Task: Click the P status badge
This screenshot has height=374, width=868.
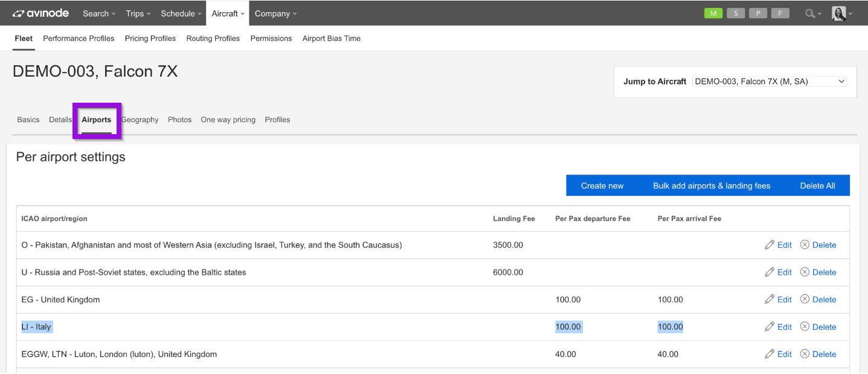Action: pos(758,13)
